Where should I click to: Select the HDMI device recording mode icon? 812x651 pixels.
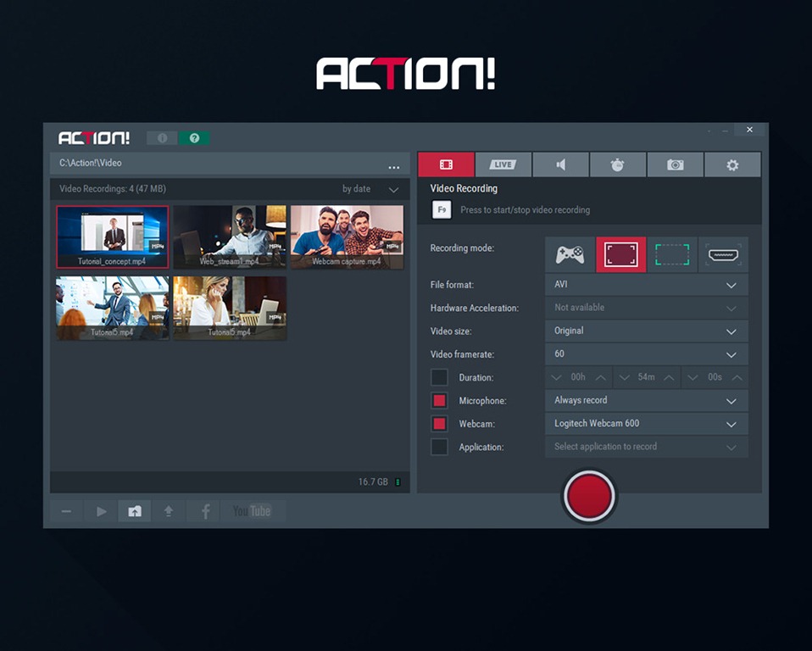coord(723,254)
